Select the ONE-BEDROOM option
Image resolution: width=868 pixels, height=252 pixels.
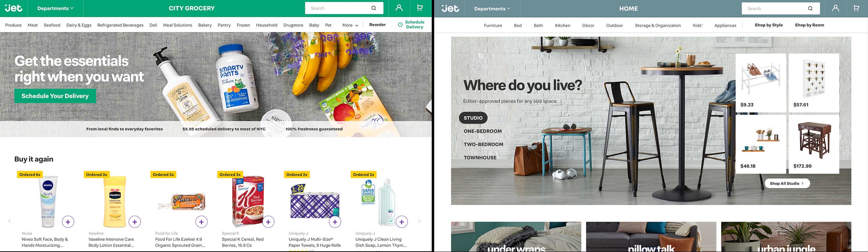tap(483, 131)
